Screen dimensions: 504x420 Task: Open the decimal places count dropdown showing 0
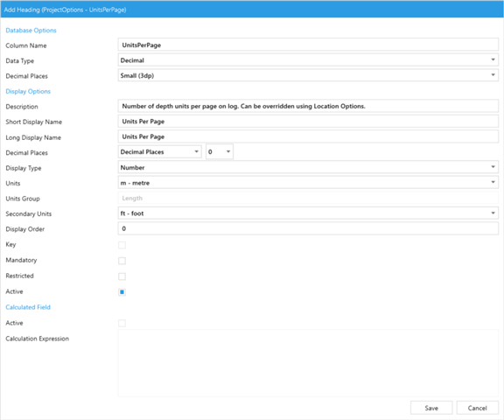[220, 151]
